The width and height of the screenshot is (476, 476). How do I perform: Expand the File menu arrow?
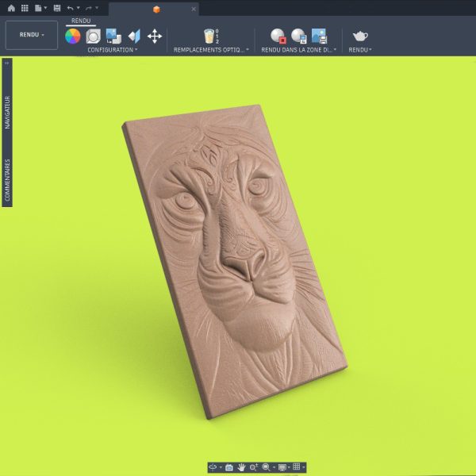click(45, 8)
